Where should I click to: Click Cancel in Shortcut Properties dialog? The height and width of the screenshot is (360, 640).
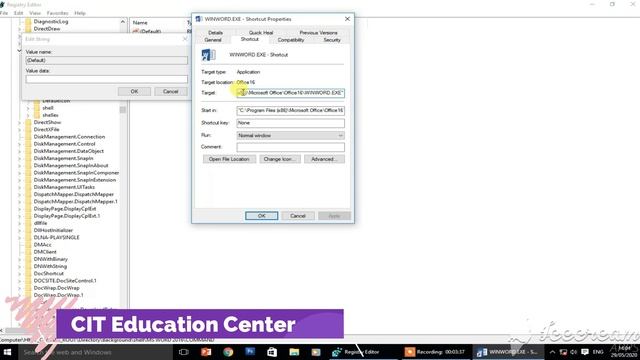coord(298,216)
